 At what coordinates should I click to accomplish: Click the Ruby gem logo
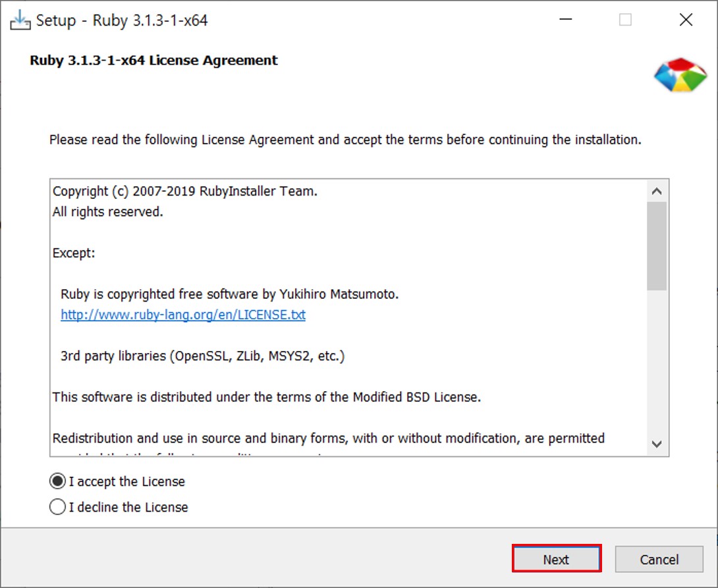(680, 74)
